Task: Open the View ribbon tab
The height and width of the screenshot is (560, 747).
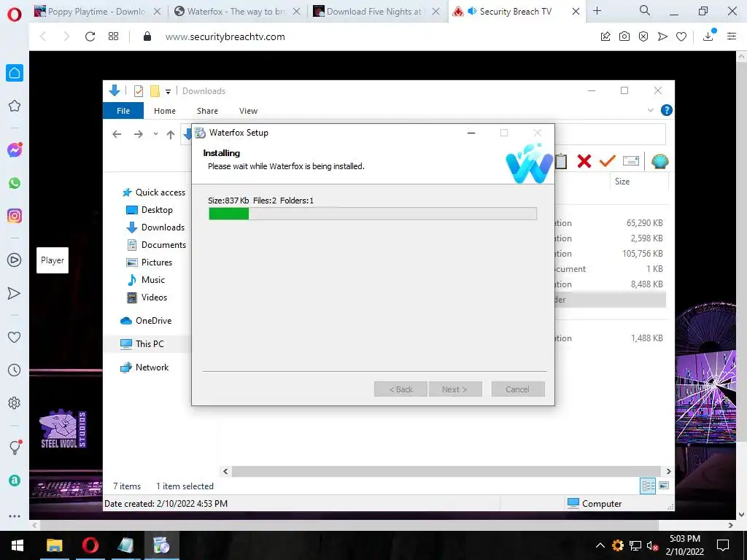Action: [x=248, y=111]
